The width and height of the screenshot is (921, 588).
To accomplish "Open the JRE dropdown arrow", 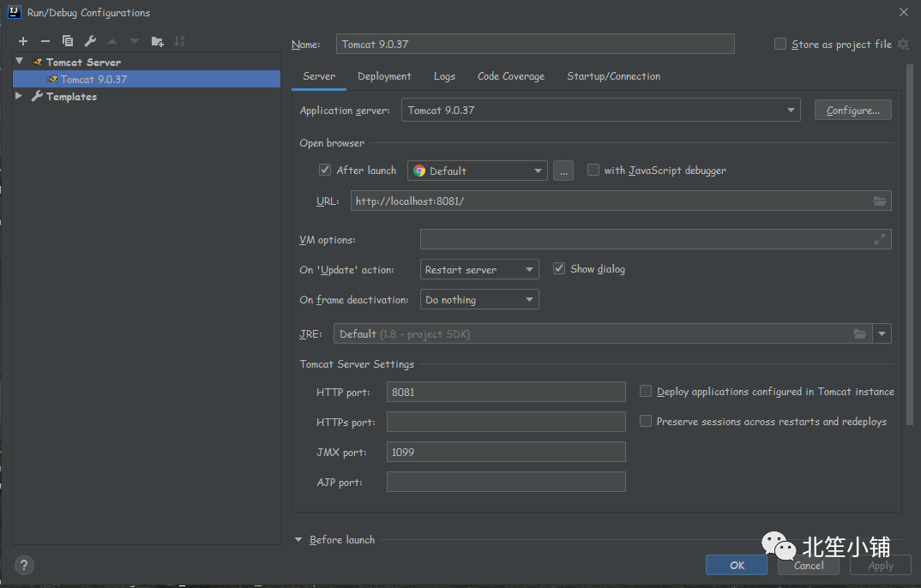I will (882, 334).
